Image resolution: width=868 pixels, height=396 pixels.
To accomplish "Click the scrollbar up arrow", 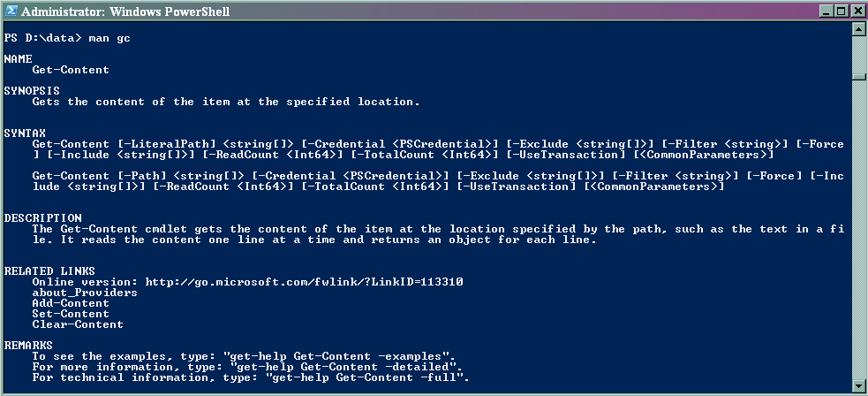I will tap(858, 29).
